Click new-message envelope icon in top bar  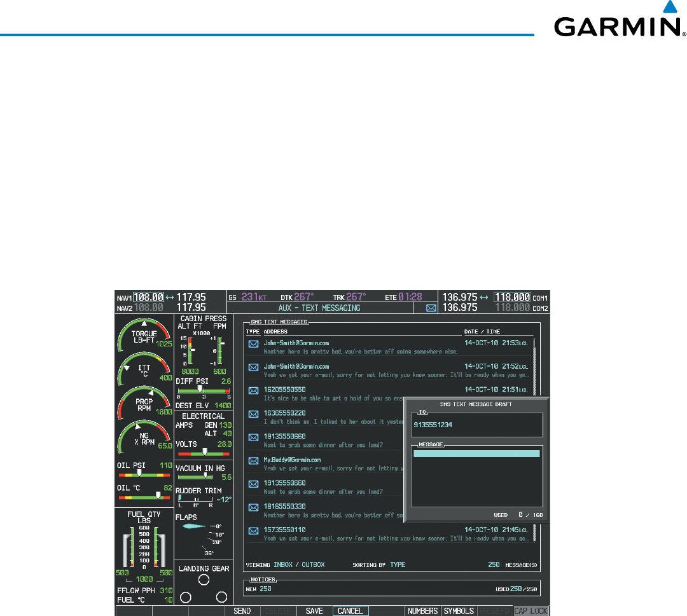(431, 308)
